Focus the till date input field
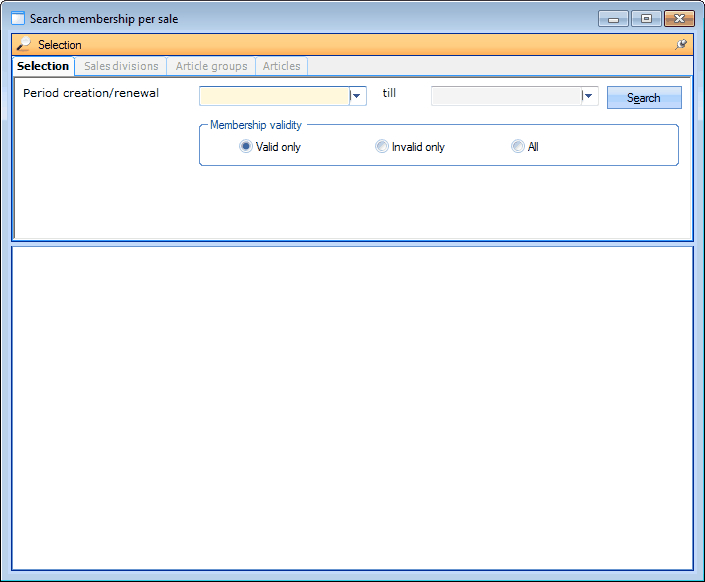The width and height of the screenshot is (705, 582). point(505,96)
